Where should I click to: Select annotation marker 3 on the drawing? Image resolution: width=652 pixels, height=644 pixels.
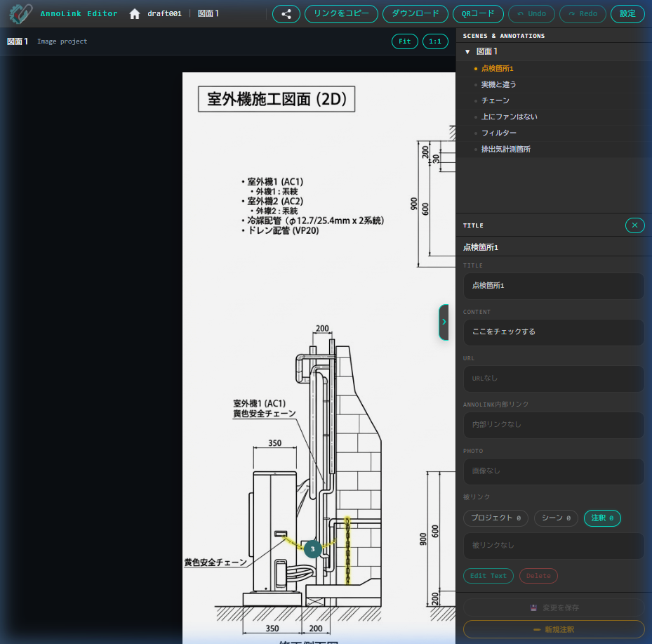(312, 548)
